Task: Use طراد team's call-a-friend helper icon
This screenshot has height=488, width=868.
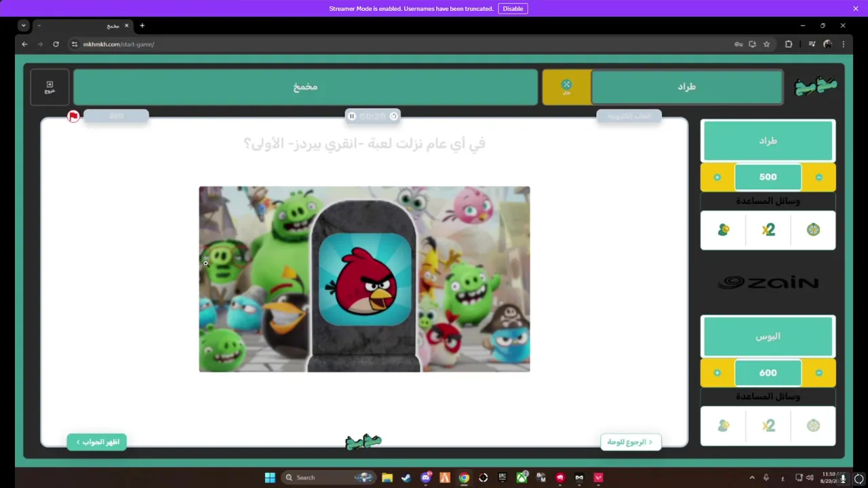Action: click(724, 230)
